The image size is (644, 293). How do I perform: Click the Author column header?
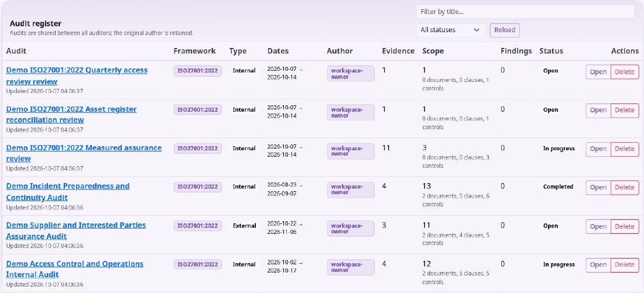340,51
